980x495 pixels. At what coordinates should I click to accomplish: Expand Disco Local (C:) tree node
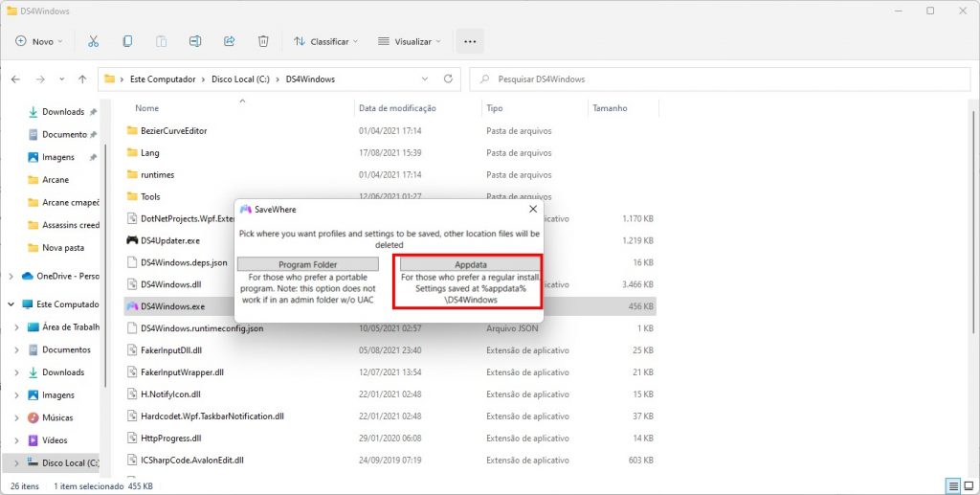(x=17, y=463)
